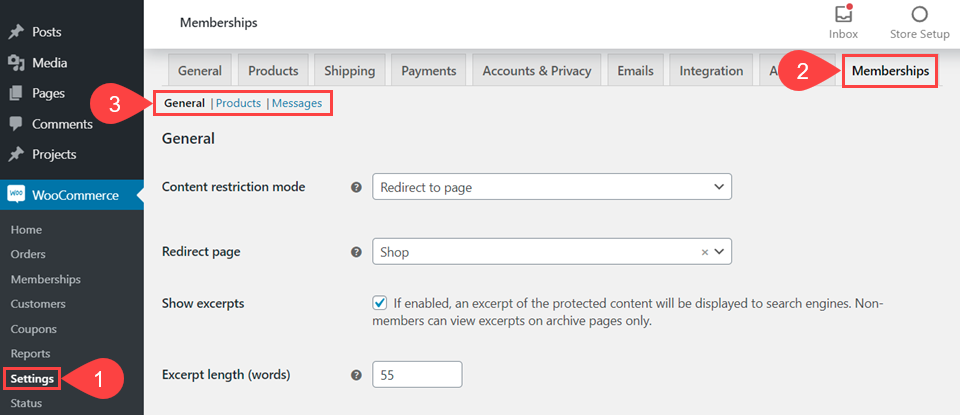Click the Store Setup circle icon

tap(919, 14)
